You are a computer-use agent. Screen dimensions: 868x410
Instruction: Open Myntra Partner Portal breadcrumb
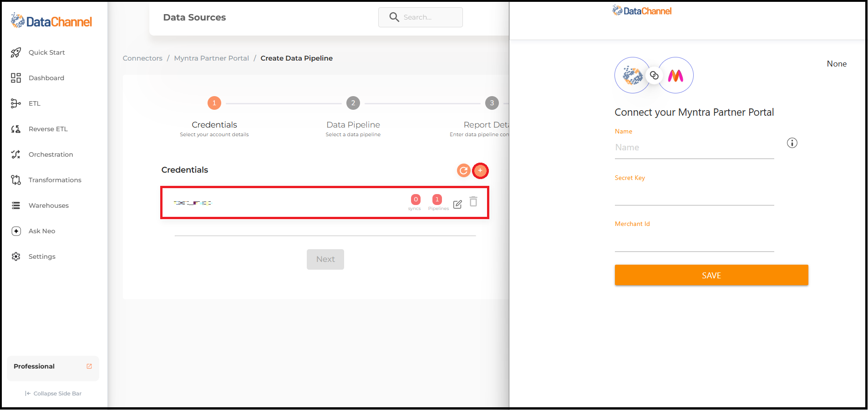click(212, 58)
